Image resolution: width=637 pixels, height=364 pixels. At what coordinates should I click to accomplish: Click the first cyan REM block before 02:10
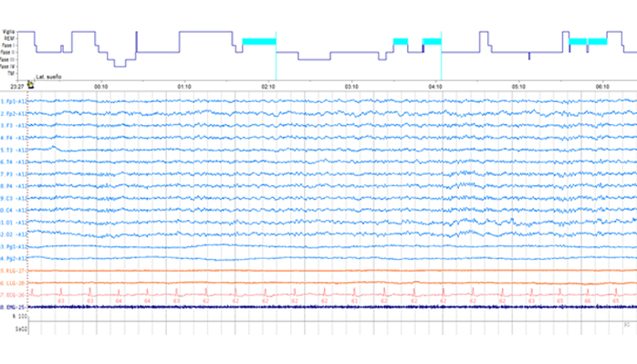pos(259,41)
